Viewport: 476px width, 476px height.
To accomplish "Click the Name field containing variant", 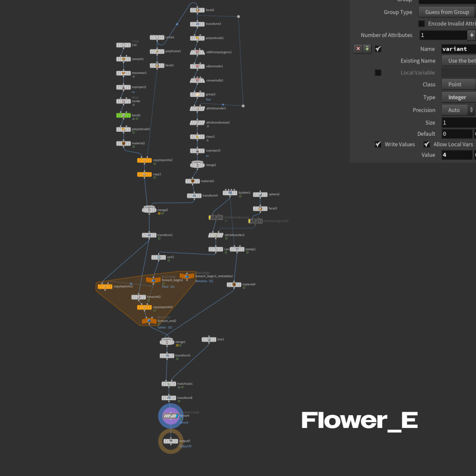I will (459, 49).
